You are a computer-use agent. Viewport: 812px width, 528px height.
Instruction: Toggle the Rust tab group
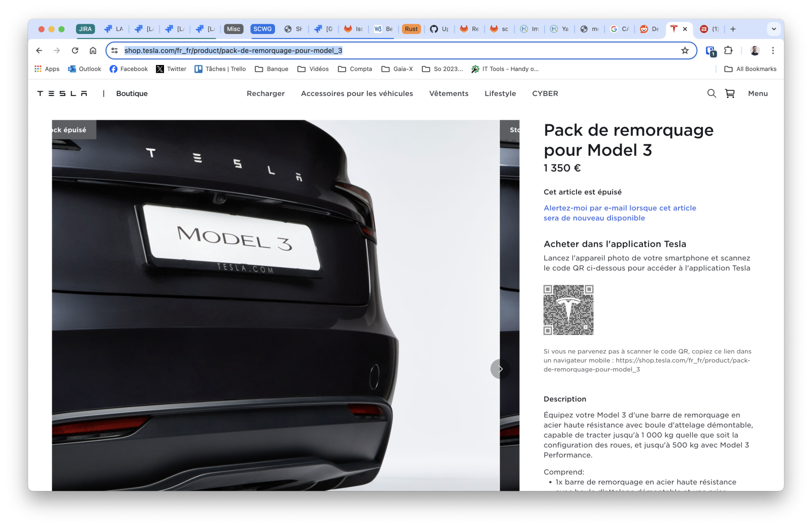click(411, 29)
